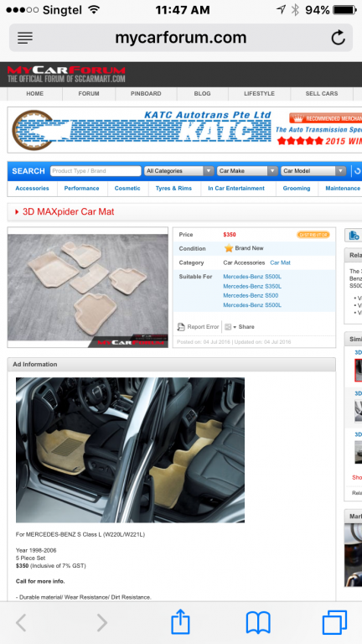Tap the mycarforum.com address bar
Image resolution: width=362 pixels, height=644 pixels.
[x=181, y=38]
